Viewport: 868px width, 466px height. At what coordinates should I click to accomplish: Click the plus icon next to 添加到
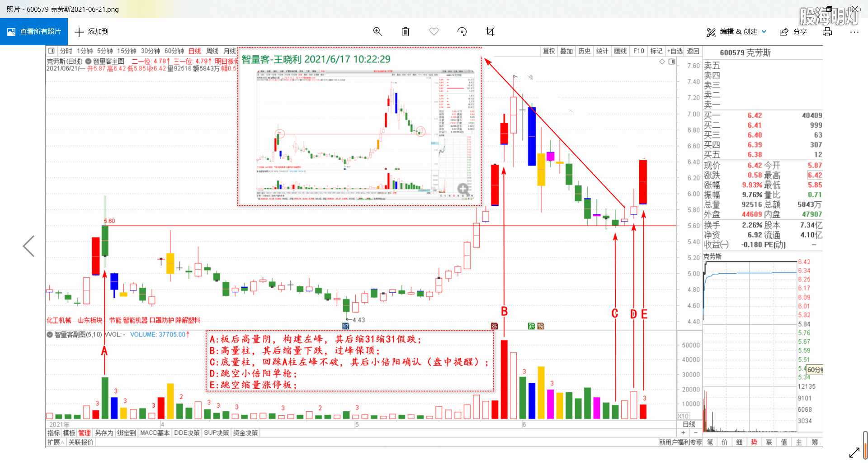tap(79, 32)
